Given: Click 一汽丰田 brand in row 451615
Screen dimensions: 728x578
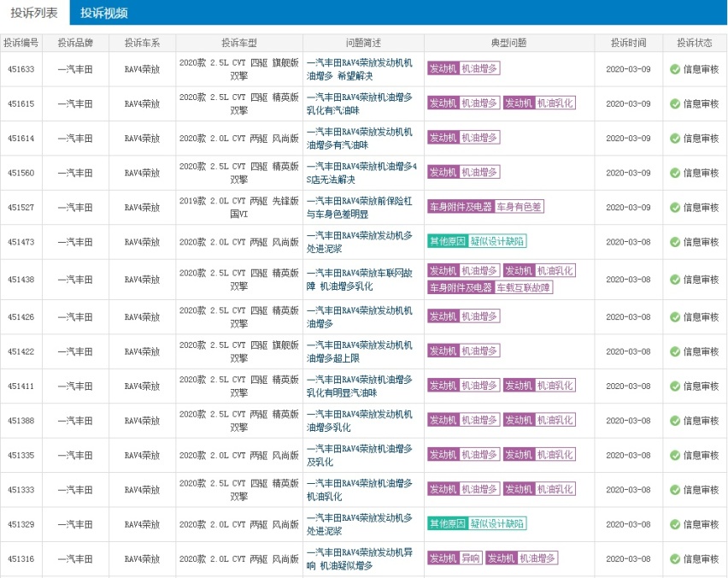Looking at the screenshot, I should tap(75, 103).
